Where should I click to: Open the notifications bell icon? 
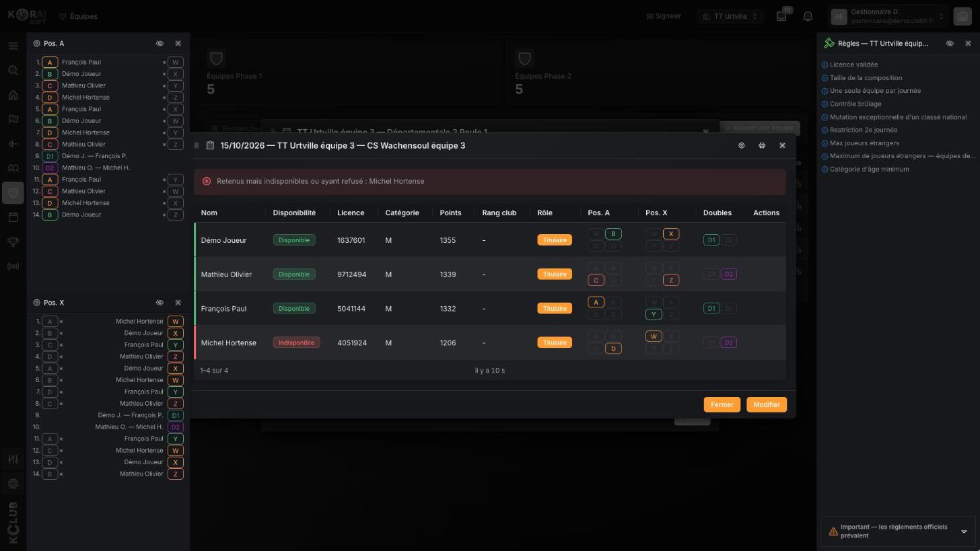(808, 16)
